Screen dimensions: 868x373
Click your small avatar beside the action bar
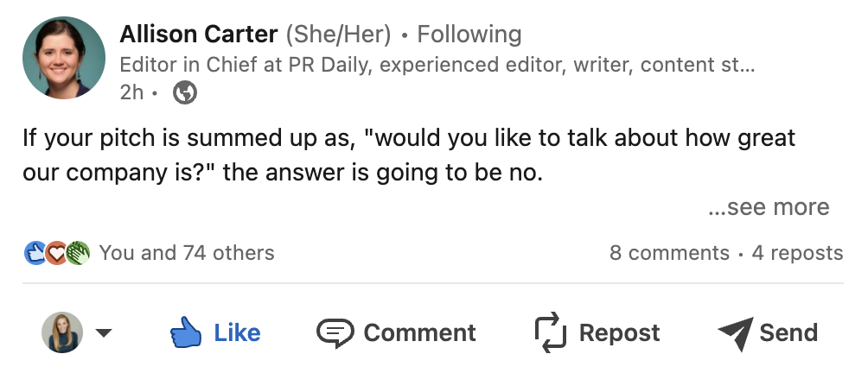pyautogui.click(x=62, y=332)
